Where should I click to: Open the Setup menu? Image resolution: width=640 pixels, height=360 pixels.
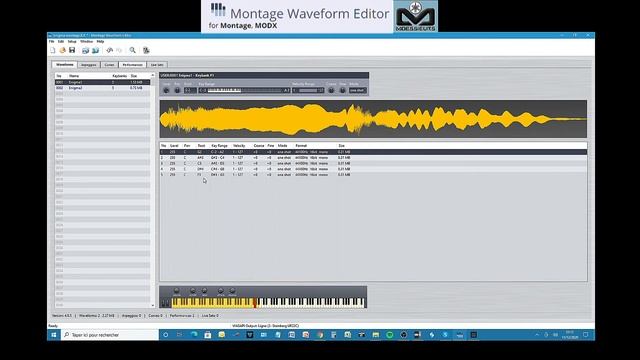(72, 42)
